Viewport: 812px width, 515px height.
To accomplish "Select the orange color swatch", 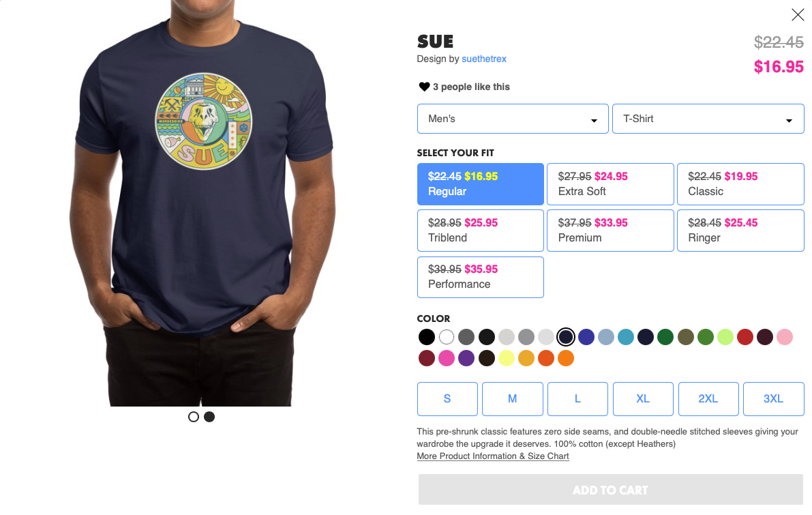I will [x=566, y=358].
